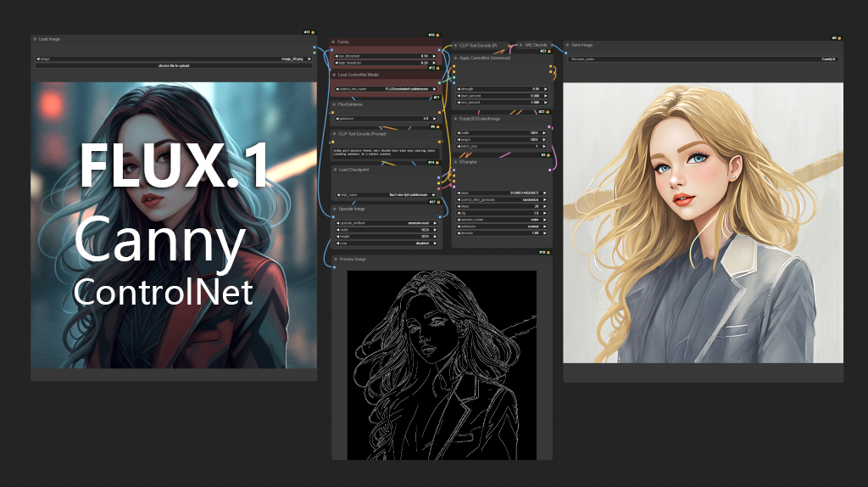Click Apply ControlNet's top orange output port
868x487 pixels.
pos(550,66)
